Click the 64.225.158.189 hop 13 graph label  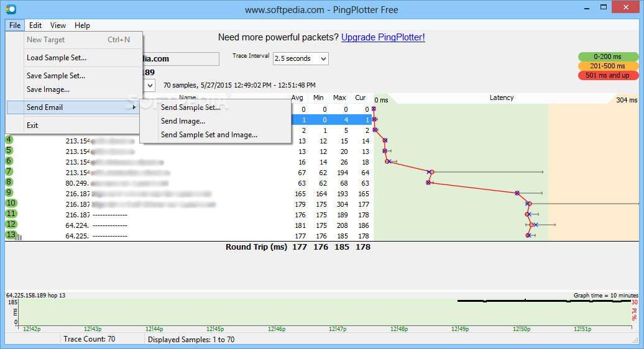(35, 295)
